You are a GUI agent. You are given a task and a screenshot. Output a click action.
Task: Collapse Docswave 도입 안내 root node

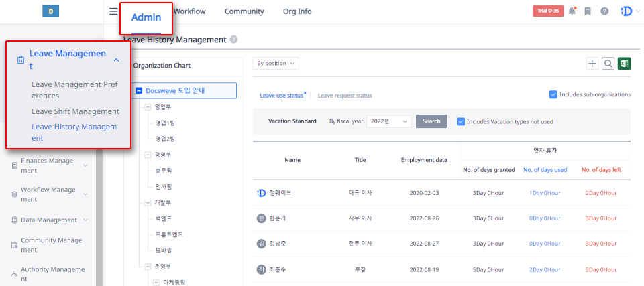point(139,90)
